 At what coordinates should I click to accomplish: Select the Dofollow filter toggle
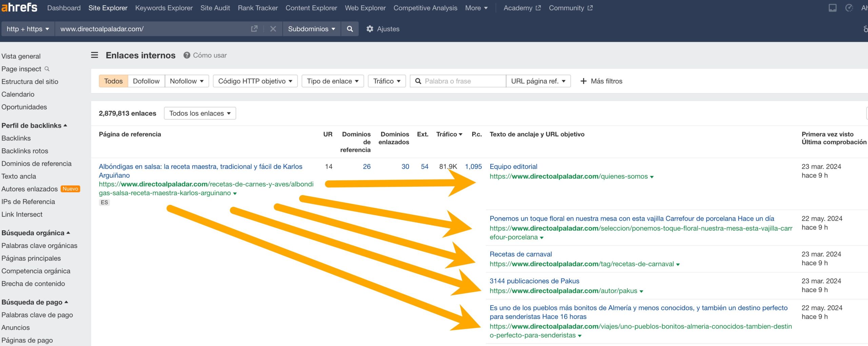click(146, 81)
